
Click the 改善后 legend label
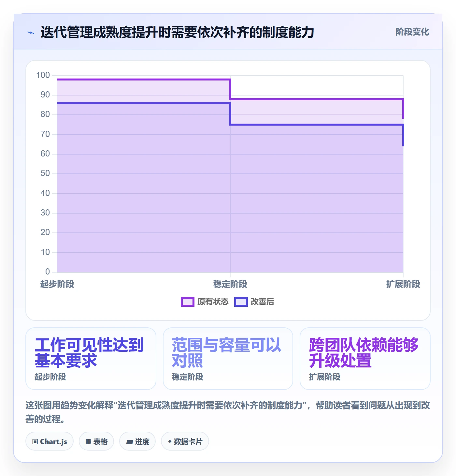coord(262,302)
